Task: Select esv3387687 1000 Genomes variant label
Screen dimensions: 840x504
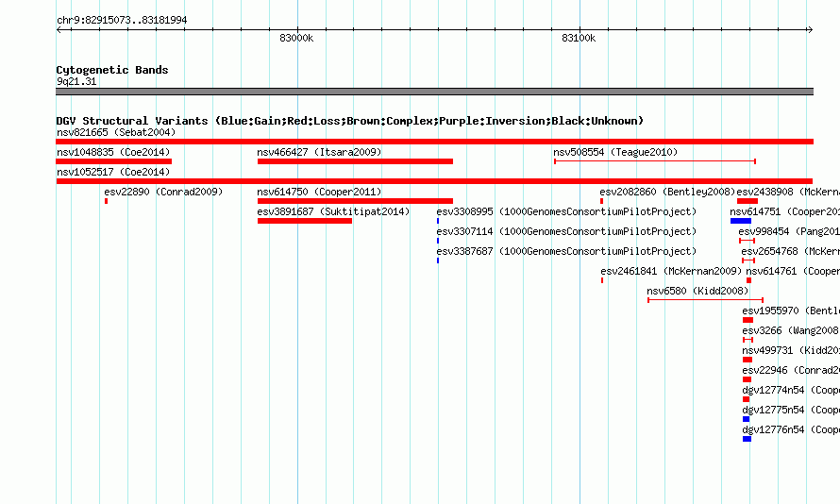Action: point(566,251)
